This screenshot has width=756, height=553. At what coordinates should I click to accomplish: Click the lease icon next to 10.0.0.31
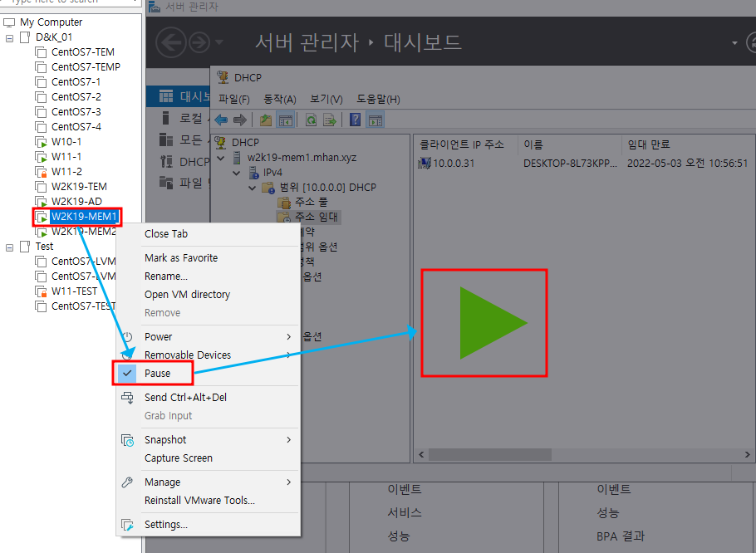(x=425, y=164)
